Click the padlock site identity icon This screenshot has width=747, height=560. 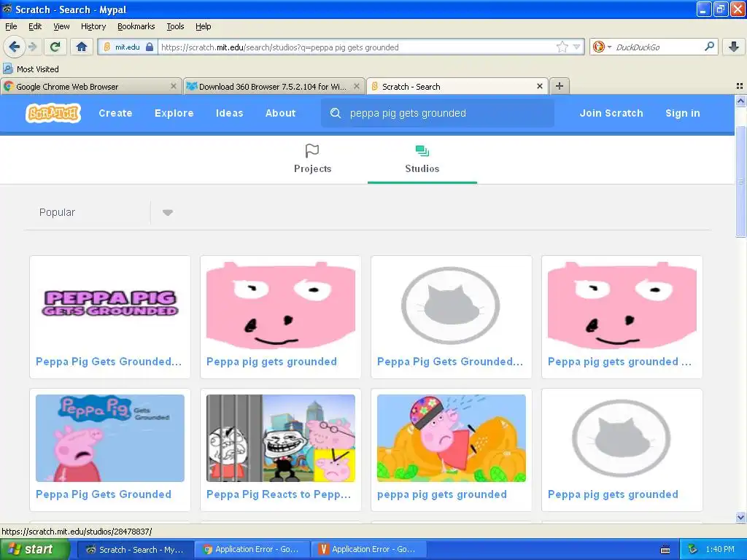[x=150, y=47]
